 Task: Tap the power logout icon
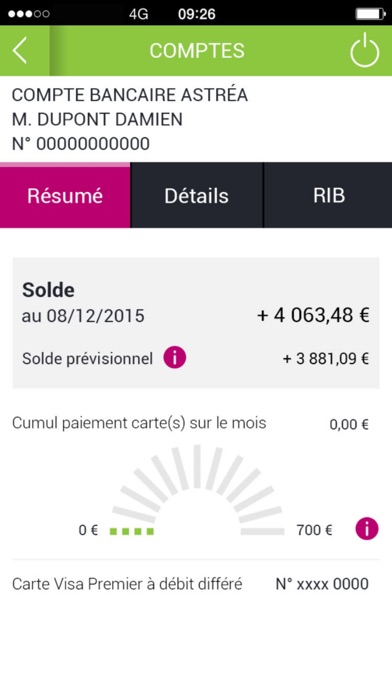364,50
